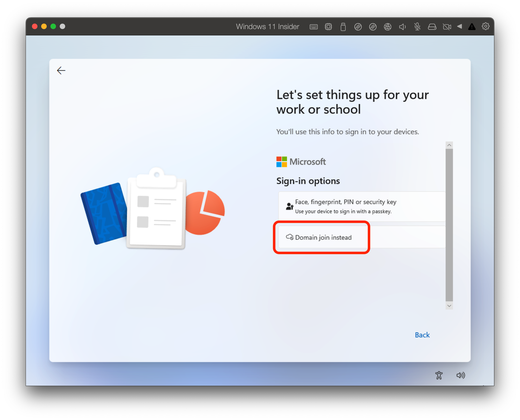Click the scroll up arrow on the scrollbar
Screen dimensions: 520x420
pyautogui.click(x=449, y=145)
